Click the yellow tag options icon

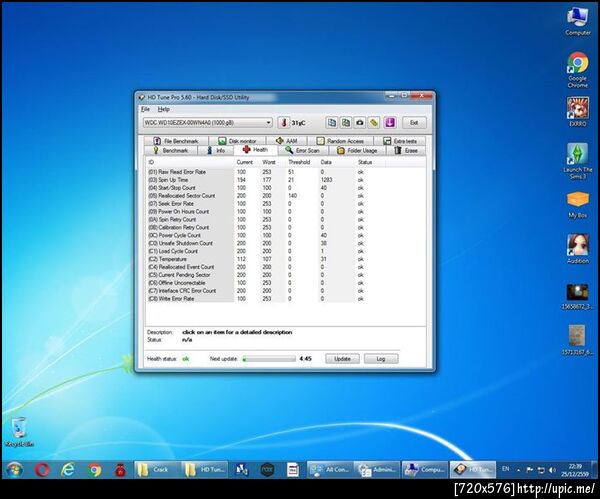(x=374, y=123)
